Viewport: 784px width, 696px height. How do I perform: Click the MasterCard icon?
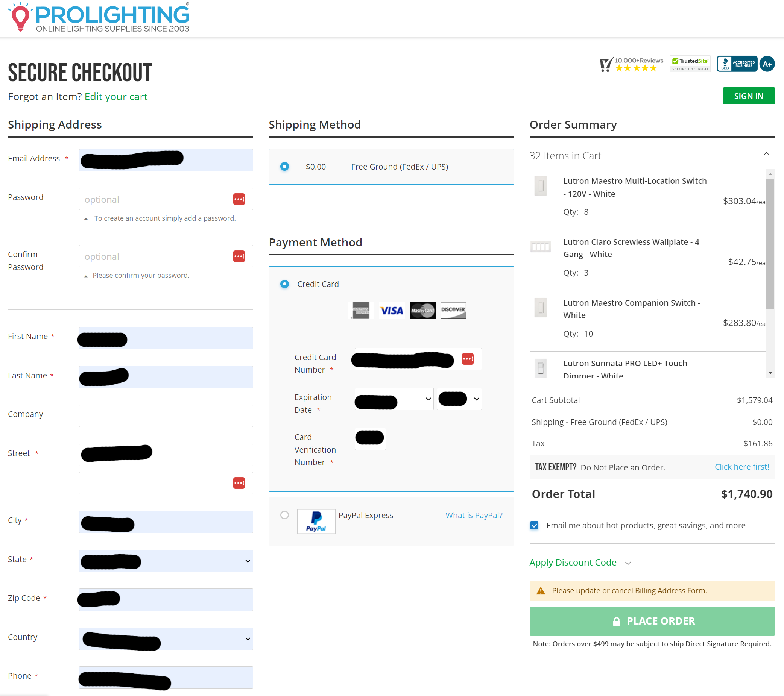(x=422, y=310)
